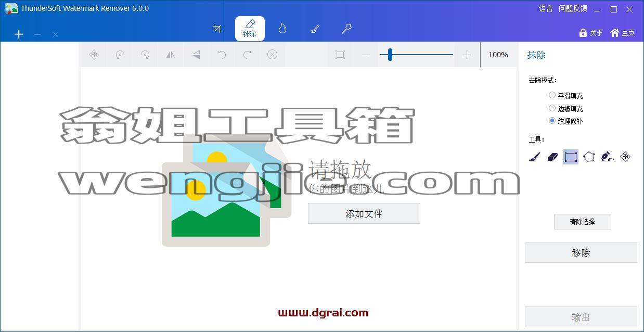Zoom out with the minus button
This screenshot has width=644, height=332.
click(366, 55)
